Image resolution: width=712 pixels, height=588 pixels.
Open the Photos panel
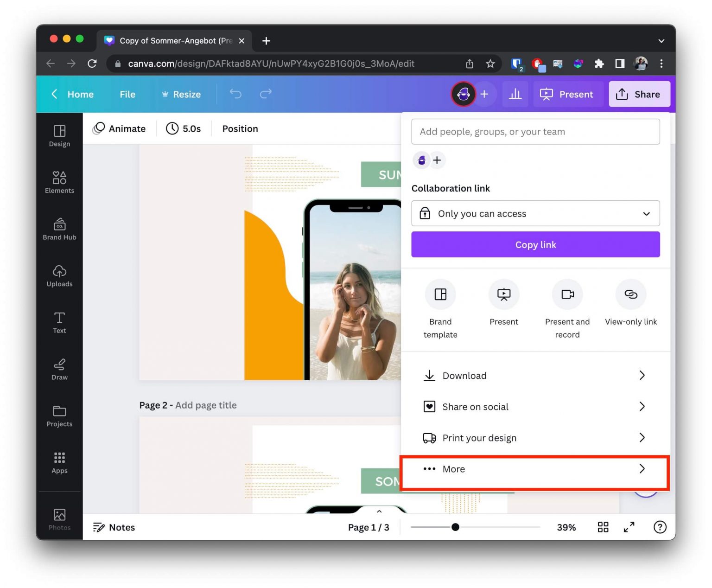(x=59, y=519)
